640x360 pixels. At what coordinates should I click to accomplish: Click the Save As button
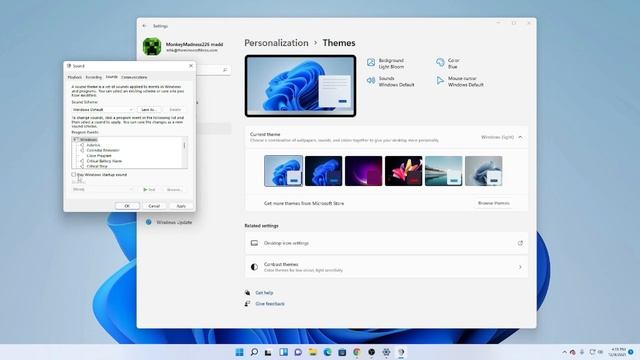[x=149, y=110]
